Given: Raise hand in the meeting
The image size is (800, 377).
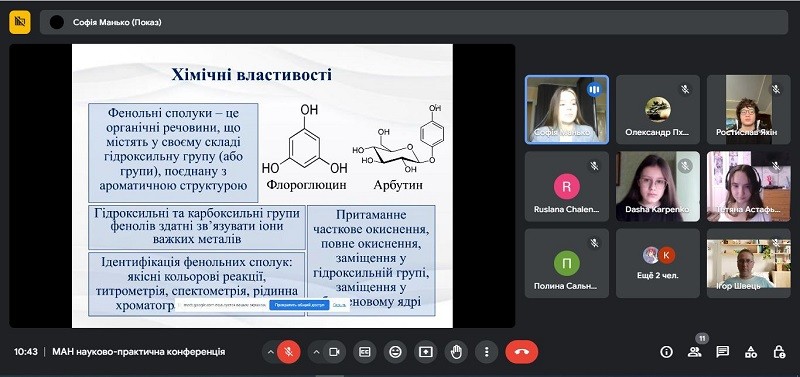Looking at the screenshot, I should click(x=456, y=352).
